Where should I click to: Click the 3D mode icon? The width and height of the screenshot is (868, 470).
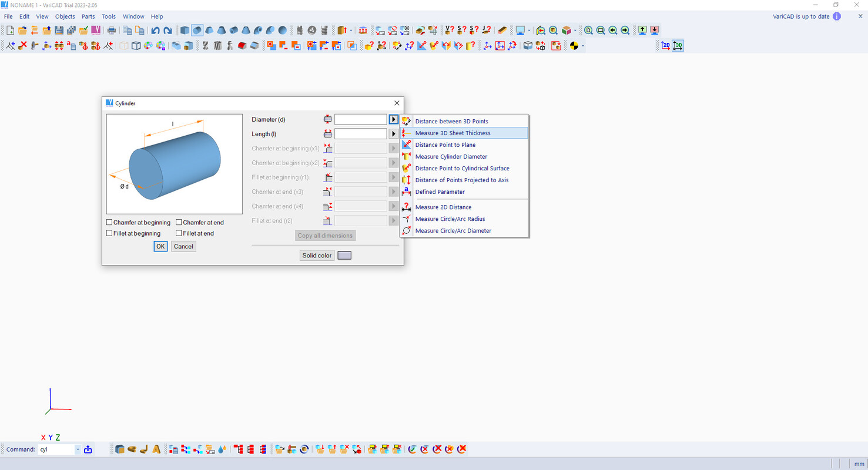[x=678, y=45]
